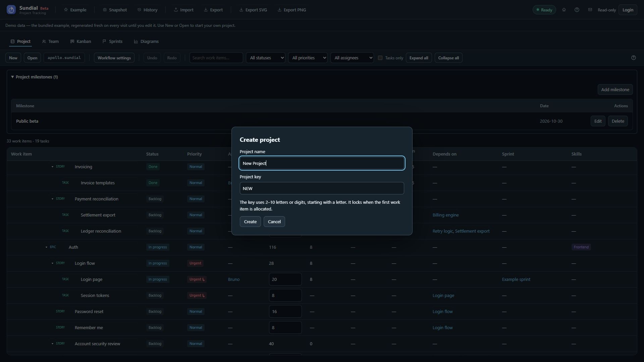This screenshot has width=644, height=362.
Task: Click the Ready status indicator
Action: tap(544, 10)
